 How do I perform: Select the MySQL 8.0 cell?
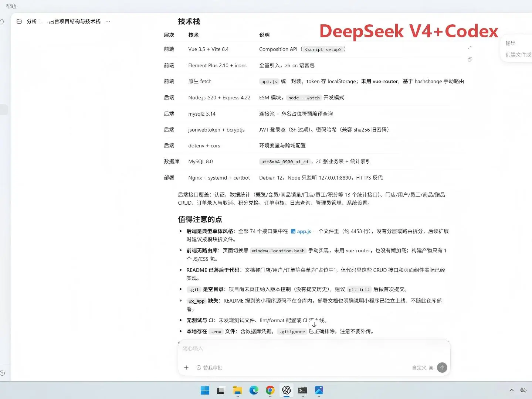200,161
